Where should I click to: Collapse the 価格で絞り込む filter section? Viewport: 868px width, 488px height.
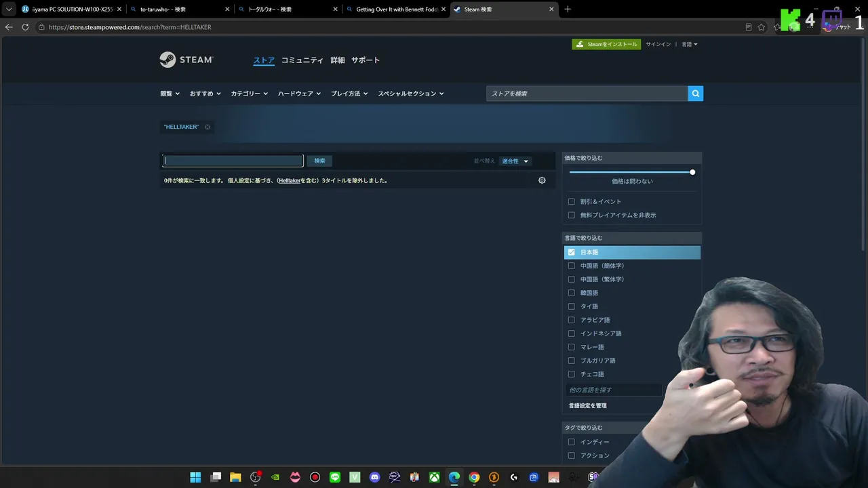(632, 158)
